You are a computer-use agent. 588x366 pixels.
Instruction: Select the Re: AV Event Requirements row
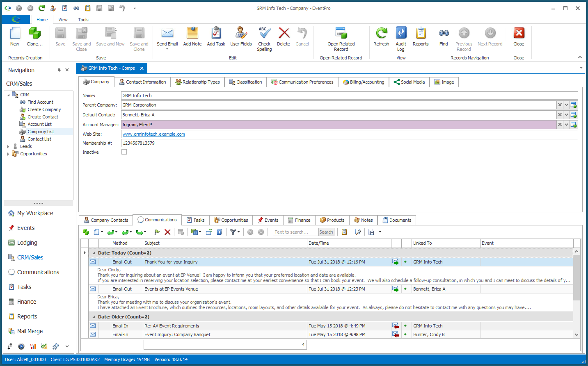click(331, 326)
